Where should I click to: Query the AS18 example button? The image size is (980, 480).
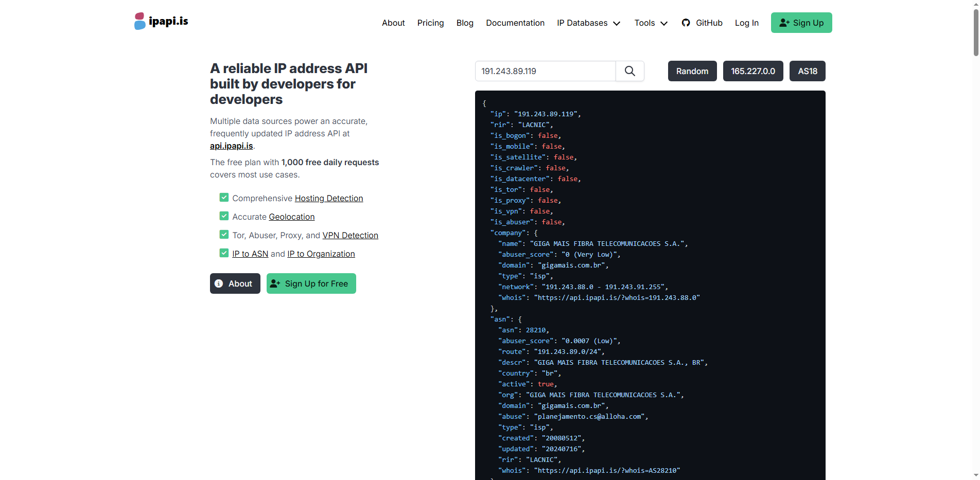tap(807, 71)
